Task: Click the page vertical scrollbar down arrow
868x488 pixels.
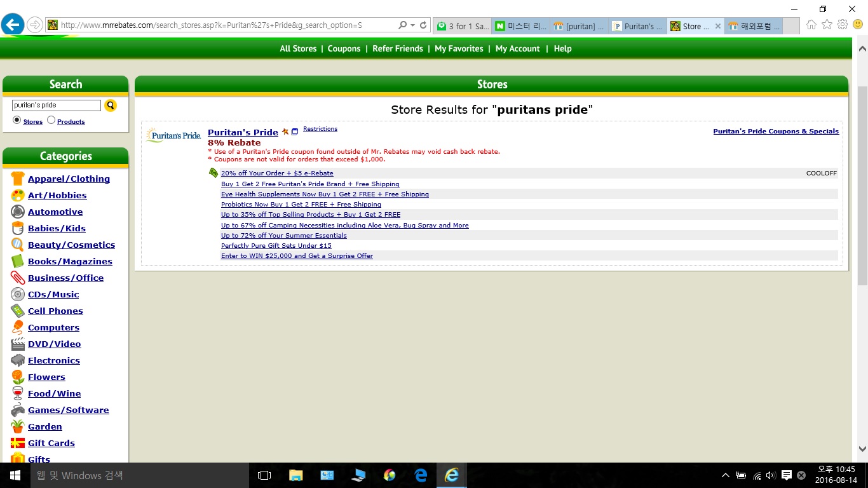Action: (862, 449)
